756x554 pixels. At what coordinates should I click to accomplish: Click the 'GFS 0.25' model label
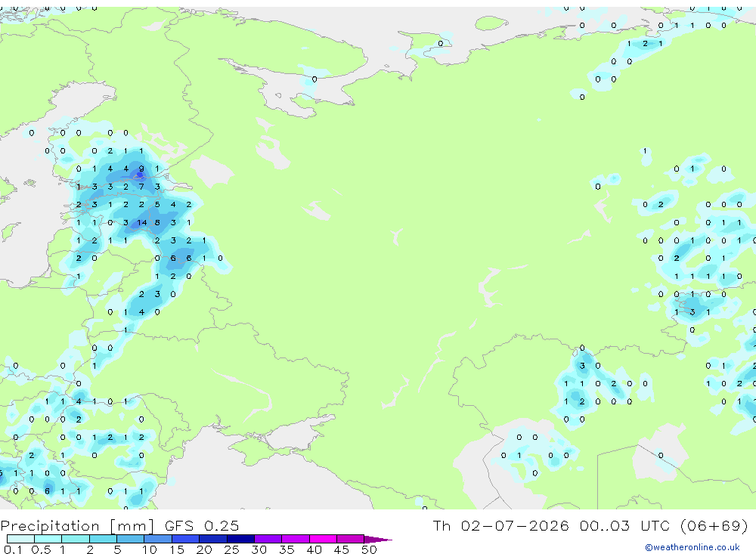(x=202, y=525)
